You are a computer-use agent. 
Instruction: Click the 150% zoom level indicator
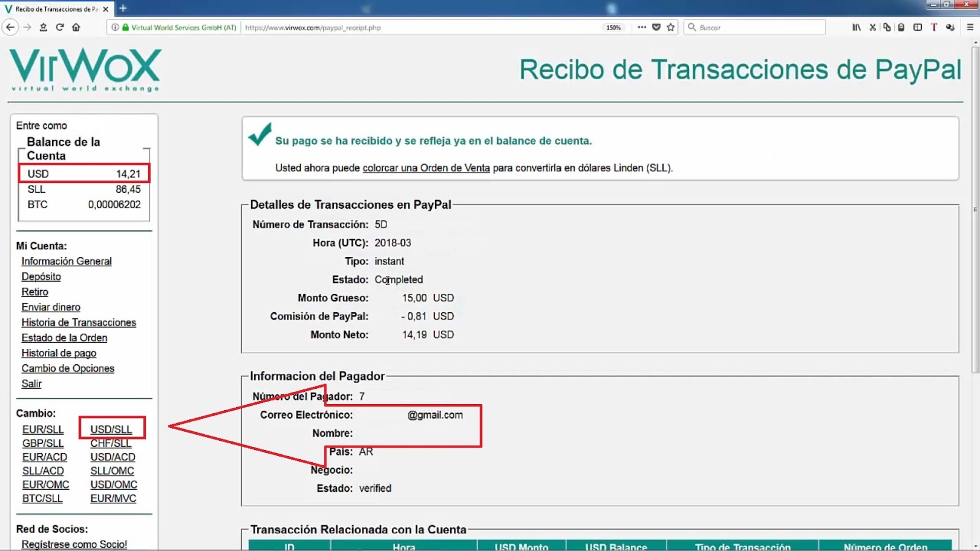(614, 28)
